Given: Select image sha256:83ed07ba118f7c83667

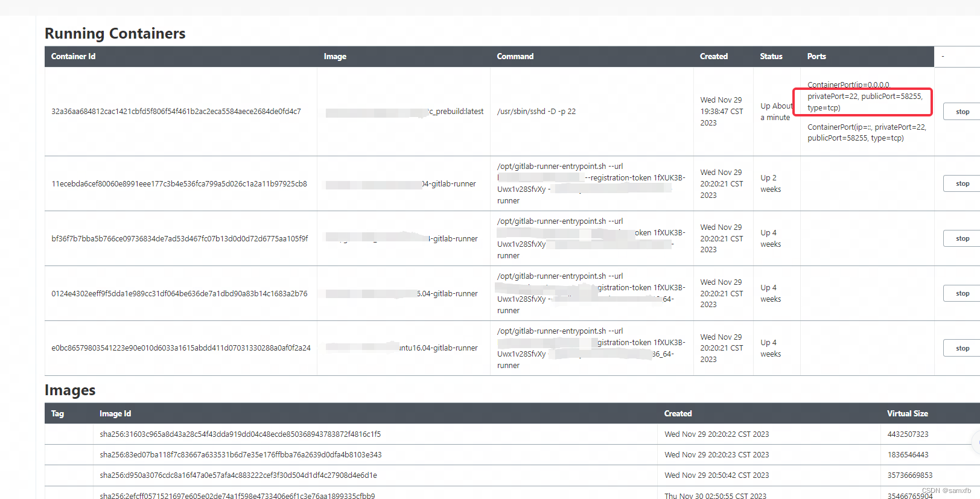Looking at the screenshot, I should click(241, 454).
